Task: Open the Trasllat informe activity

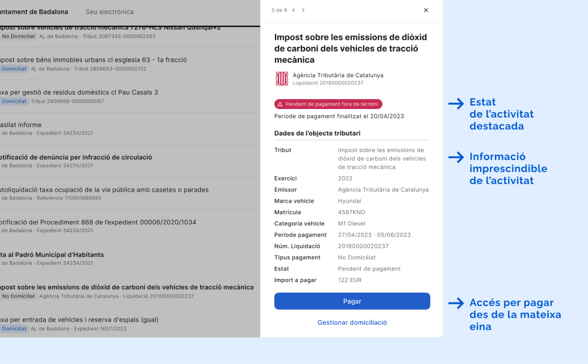Action: tap(22, 124)
